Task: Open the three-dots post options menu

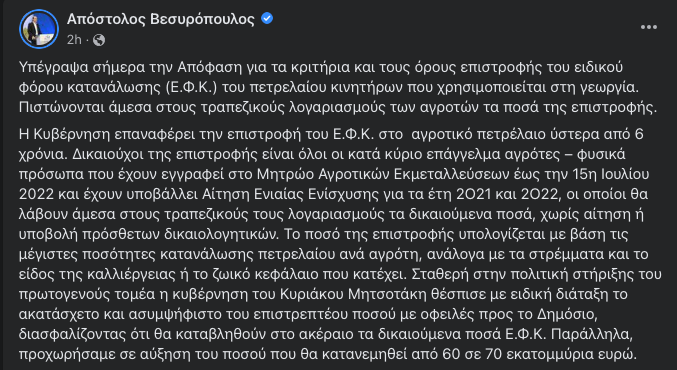Action: click(x=649, y=27)
